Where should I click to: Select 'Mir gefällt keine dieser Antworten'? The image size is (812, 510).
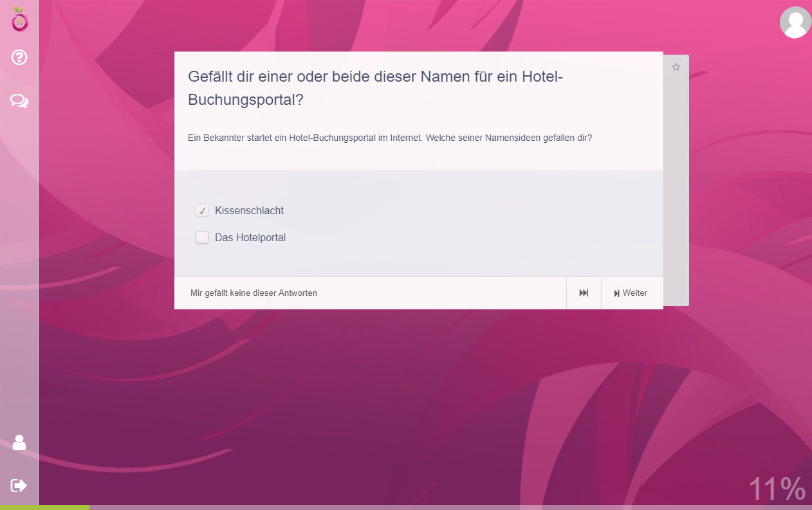point(254,293)
